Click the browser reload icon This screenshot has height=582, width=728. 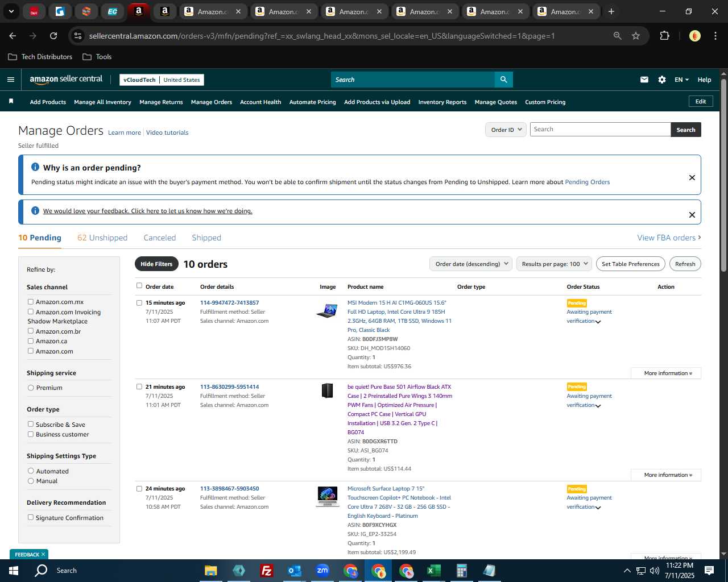(x=53, y=36)
